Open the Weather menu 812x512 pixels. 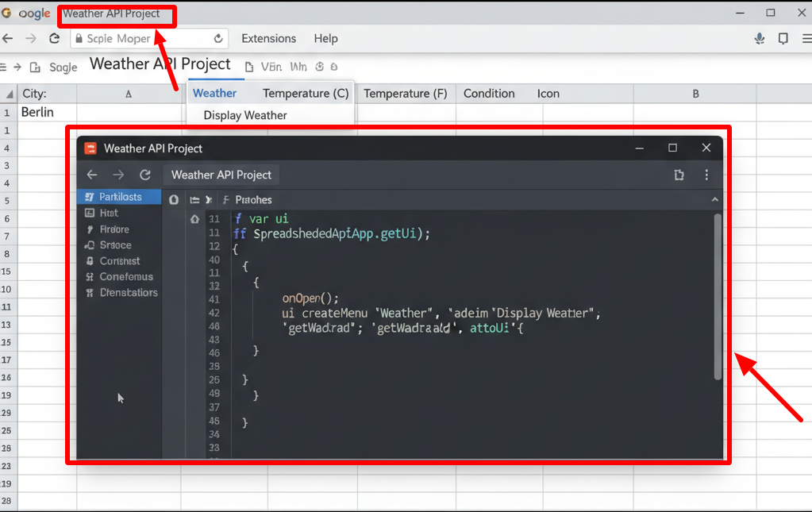pos(215,93)
